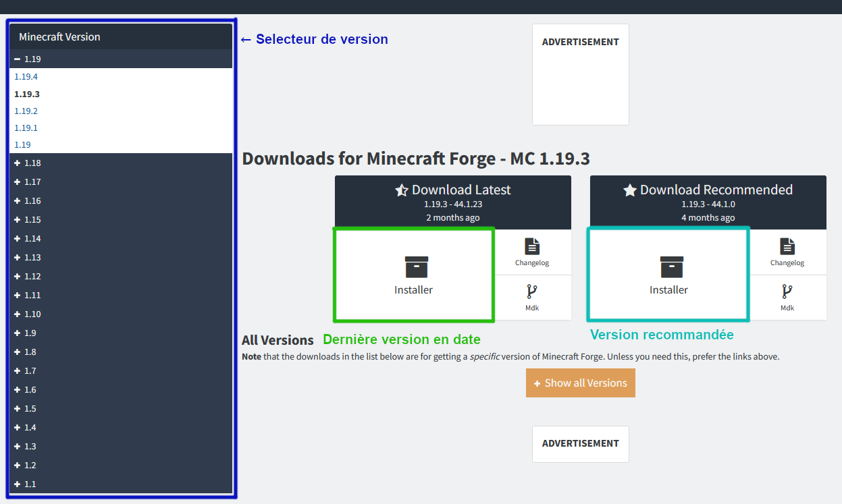Click the Downloads for Minecraft Forge heading
The height and width of the screenshot is (504, 842).
(x=416, y=159)
